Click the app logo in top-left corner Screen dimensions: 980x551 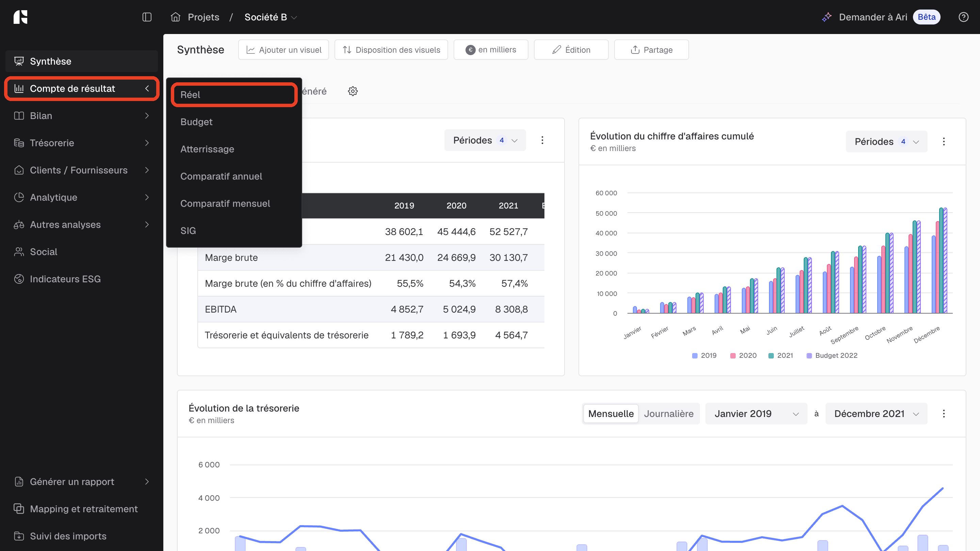(20, 17)
